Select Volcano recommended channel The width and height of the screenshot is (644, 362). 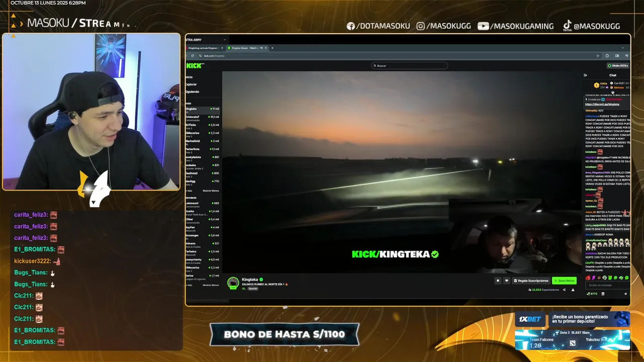click(x=203, y=244)
